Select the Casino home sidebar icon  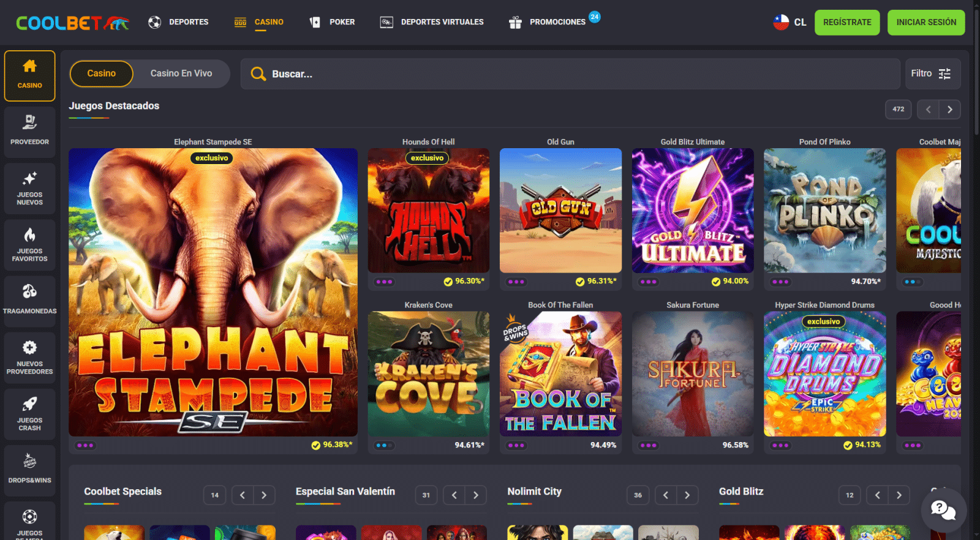(x=30, y=75)
